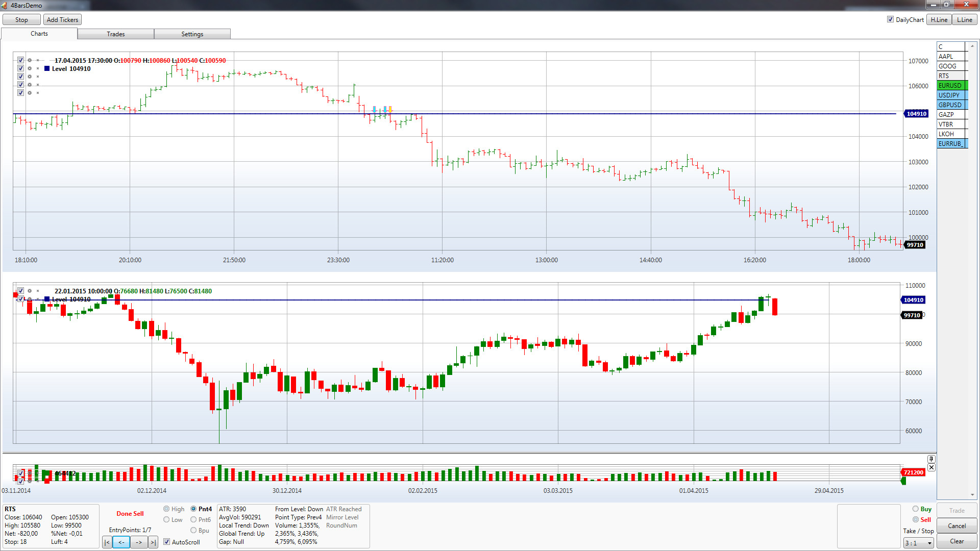Select the Pnt6 radio button
The height and width of the screenshot is (551, 980).
[x=193, y=519]
